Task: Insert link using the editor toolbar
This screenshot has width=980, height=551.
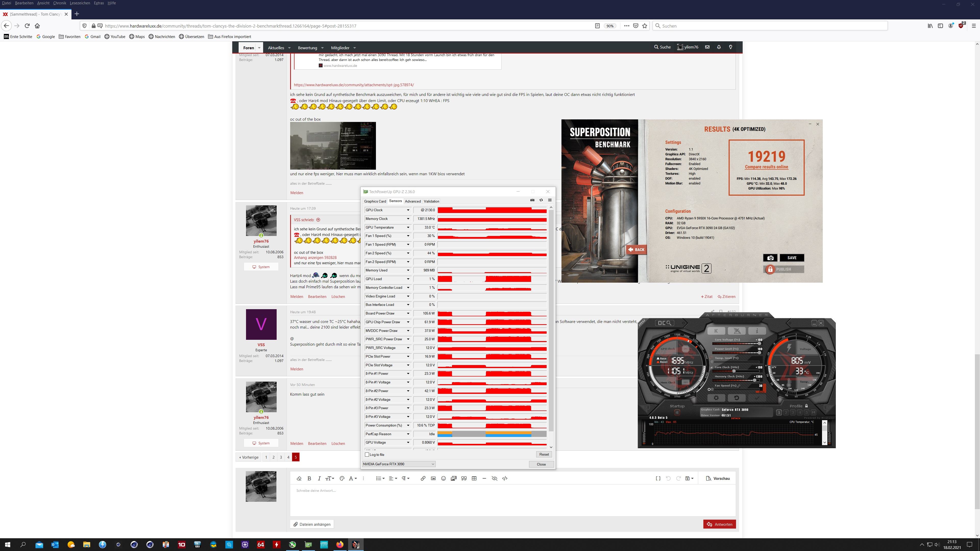Action: 423,478
